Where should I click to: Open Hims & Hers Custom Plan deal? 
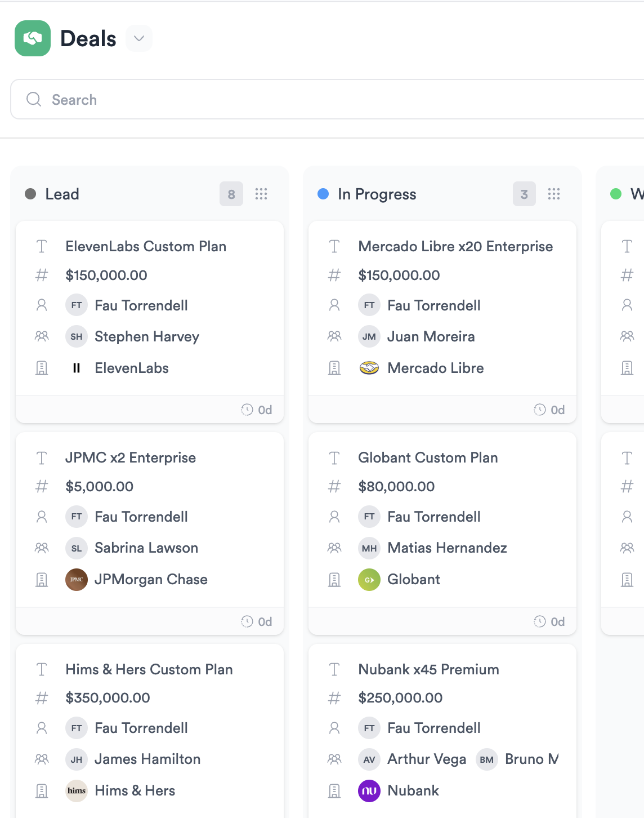pyautogui.click(x=149, y=669)
